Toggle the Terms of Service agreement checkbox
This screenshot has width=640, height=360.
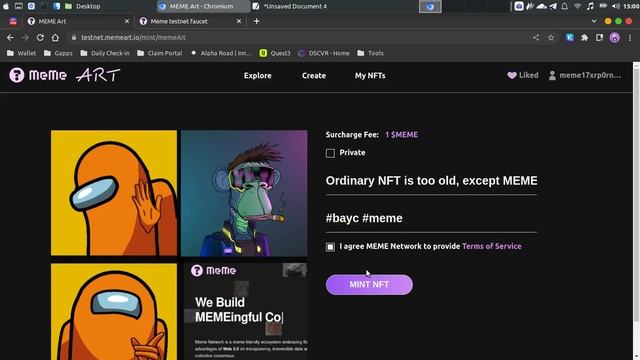point(330,247)
